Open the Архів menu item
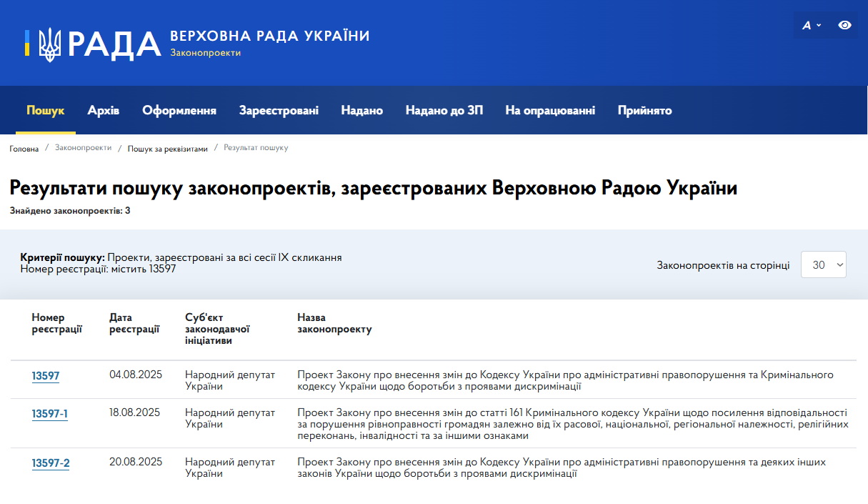Screen dimensions: 868x504 pyautogui.click(x=104, y=110)
